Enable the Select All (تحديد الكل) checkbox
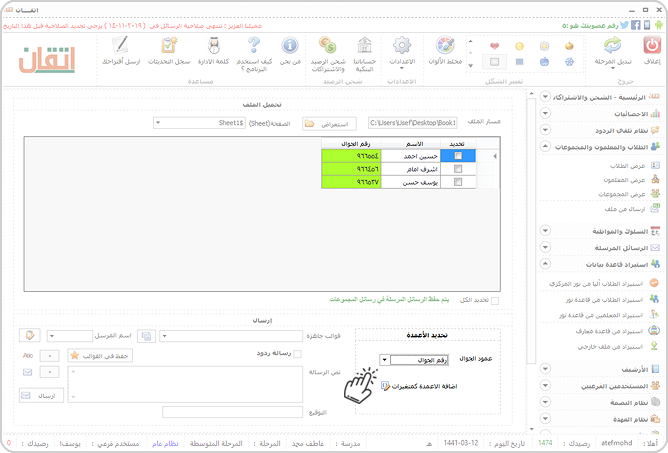Screen dimensions: 668x453 click(x=495, y=301)
